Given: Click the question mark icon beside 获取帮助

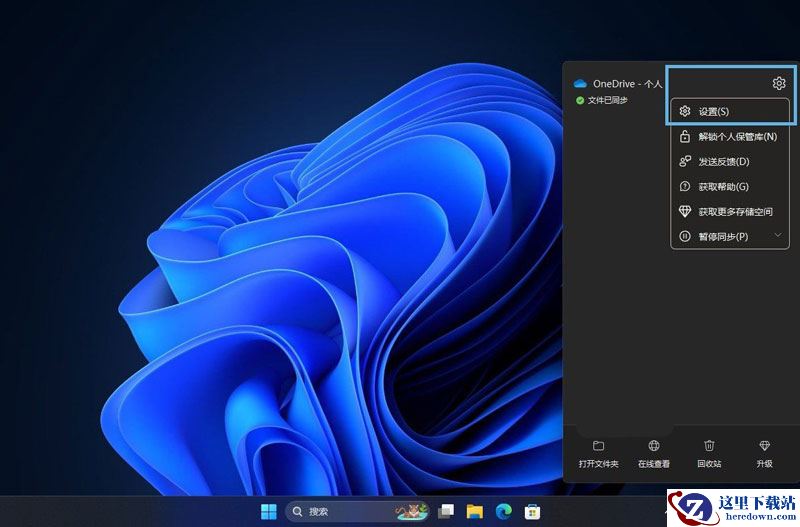Looking at the screenshot, I should (x=685, y=186).
